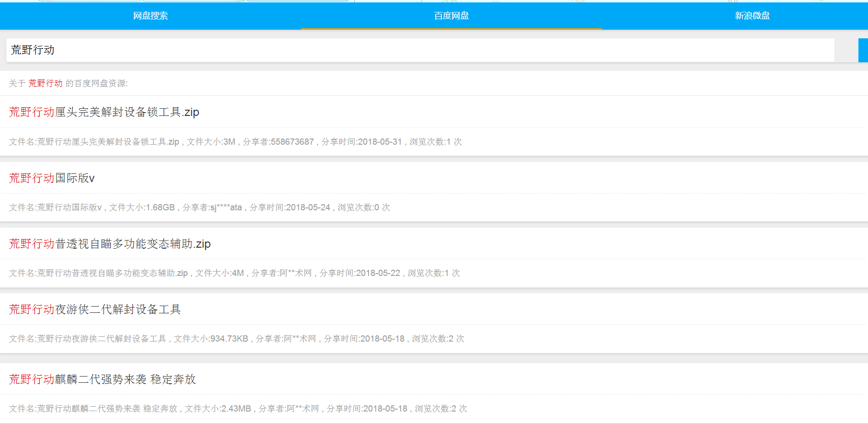
Task: Open the 新浪微盘 tab
Action: (752, 16)
